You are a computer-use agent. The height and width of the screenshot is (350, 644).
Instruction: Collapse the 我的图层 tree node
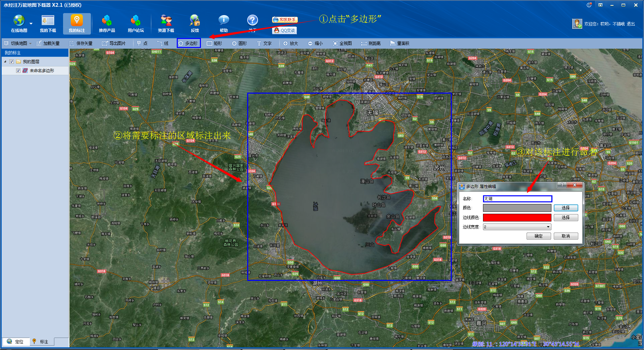5,62
